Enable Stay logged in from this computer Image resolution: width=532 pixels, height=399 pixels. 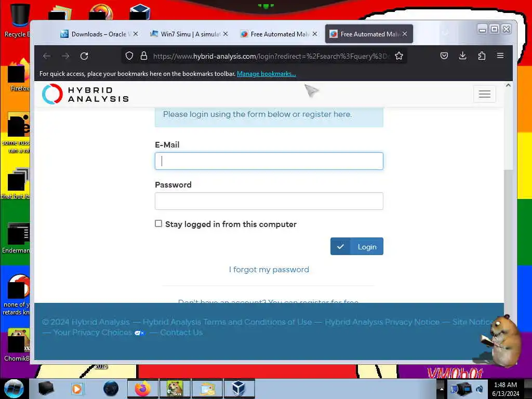158,223
